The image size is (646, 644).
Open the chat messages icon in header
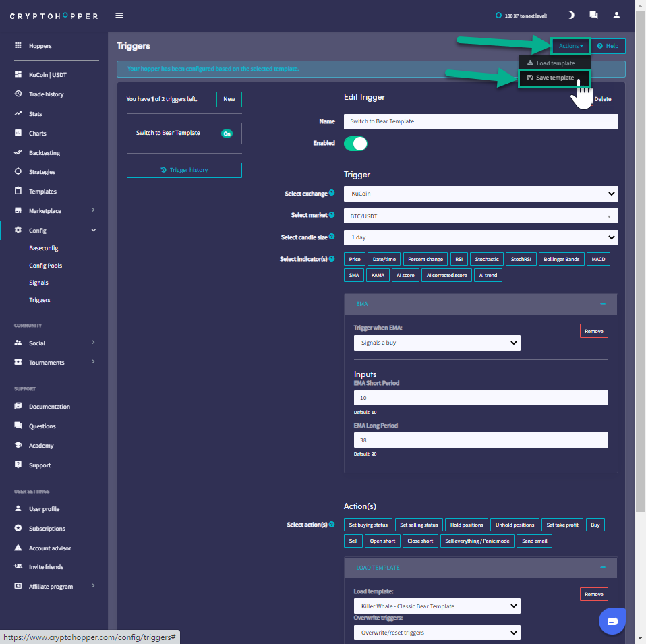point(593,15)
